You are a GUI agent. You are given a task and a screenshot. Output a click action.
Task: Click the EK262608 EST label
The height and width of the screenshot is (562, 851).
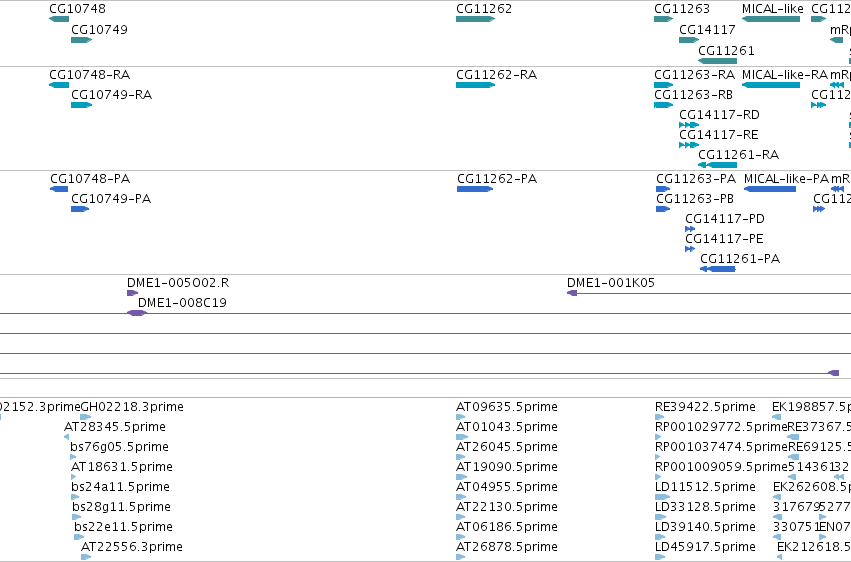click(x=812, y=487)
